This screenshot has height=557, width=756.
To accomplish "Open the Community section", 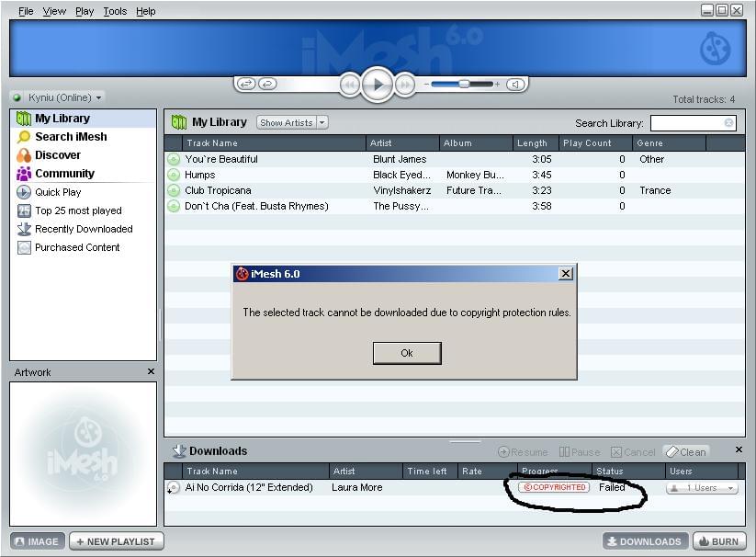I will [64, 174].
